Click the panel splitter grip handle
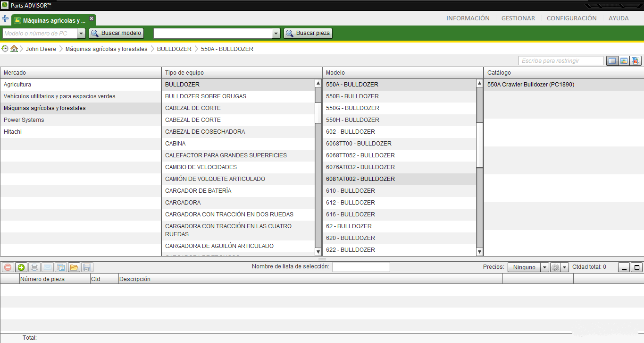Screen dimensions: 644x343 [322, 259]
